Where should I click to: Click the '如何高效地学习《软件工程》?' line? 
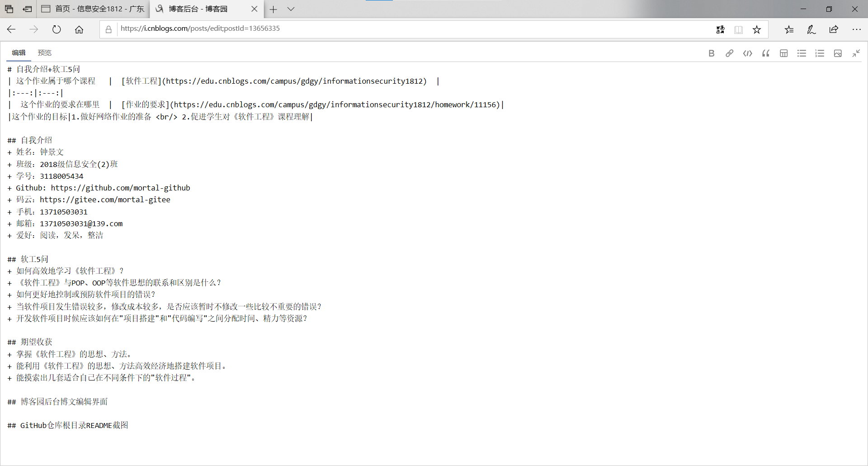click(x=66, y=271)
